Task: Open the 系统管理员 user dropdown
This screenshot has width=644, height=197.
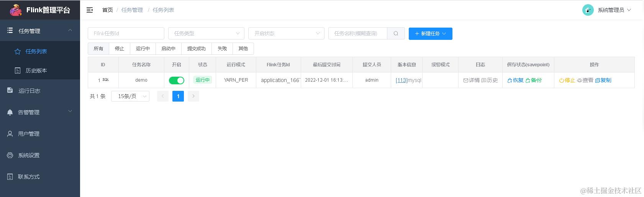Action: click(x=614, y=10)
